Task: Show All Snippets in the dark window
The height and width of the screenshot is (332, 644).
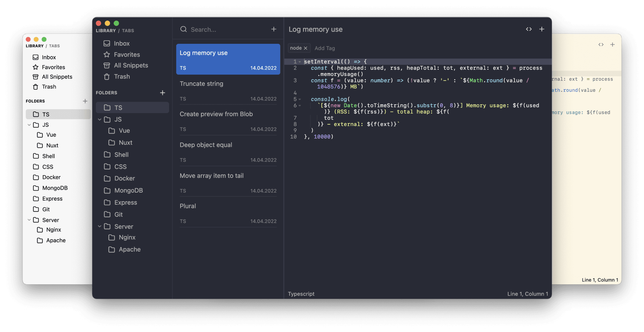Action: point(126,65)
